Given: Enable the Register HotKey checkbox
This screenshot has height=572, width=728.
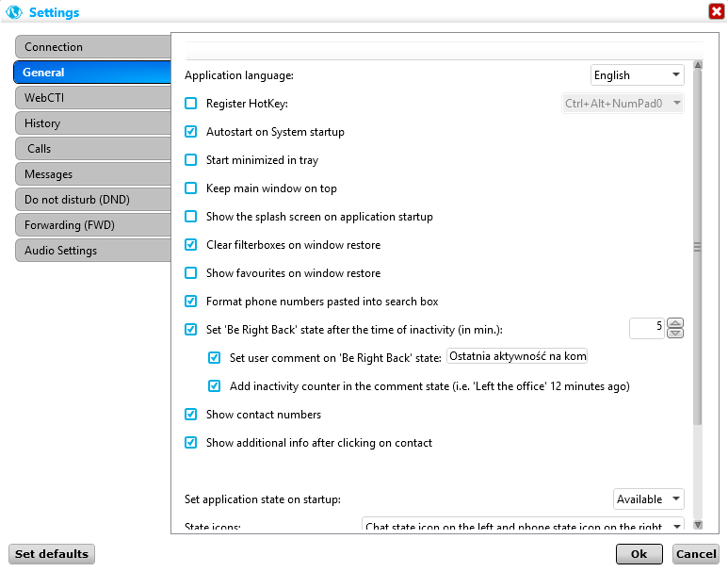Looking at the screenshot, I should pos(191,104).
